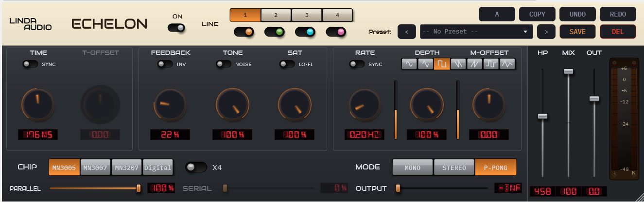Screen dimensions: 644x202
Task: Delete preset with DEL button
Action: (618, 32)
